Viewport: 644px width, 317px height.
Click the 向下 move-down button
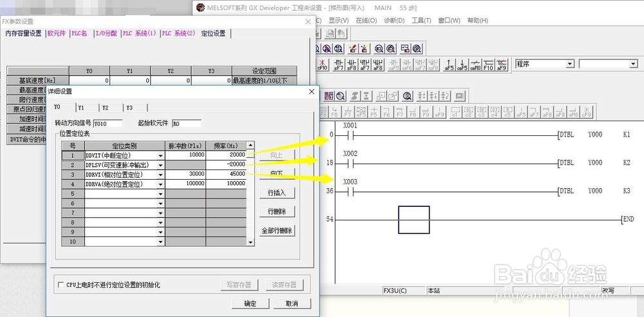pyautogui.click(x=277, y=173)
